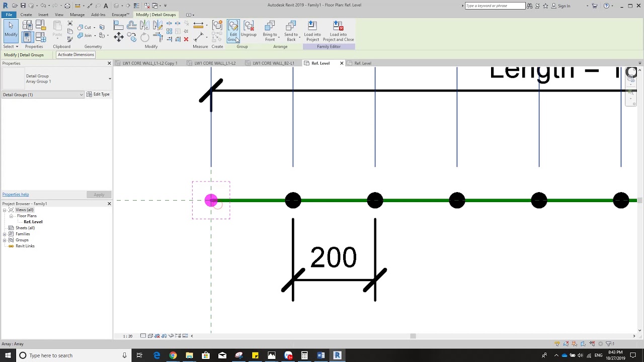The image size is (644, 362).
Task: Expand the Cut geometry dropdown arrow
Action: coord(95,27)
